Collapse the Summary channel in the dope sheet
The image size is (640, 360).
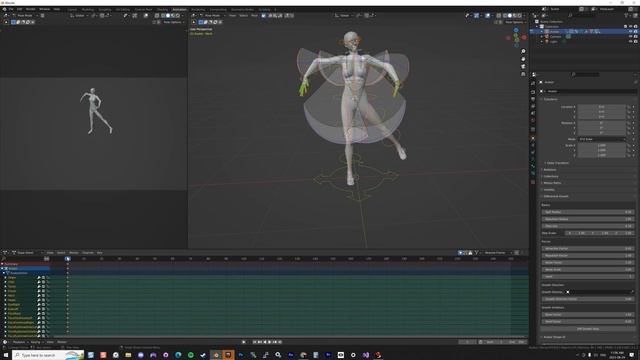point(2,264)
